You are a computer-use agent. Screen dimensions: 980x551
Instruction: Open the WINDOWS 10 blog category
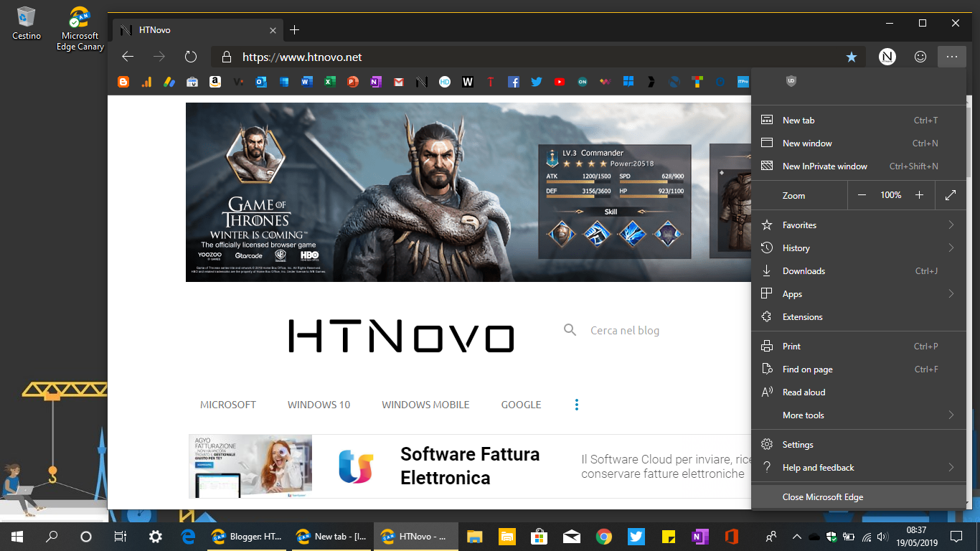[x=319, y=405]
